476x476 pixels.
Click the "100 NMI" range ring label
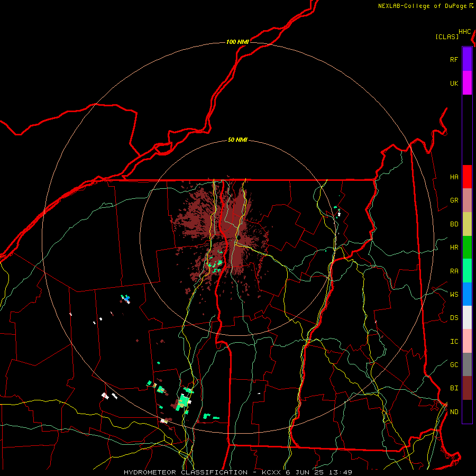pyautogui.click(x=237, y=42)
